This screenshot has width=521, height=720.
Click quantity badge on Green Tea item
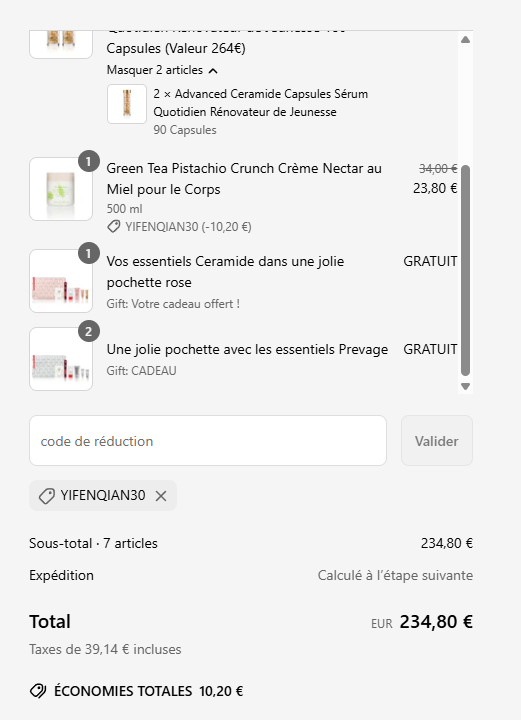pyautogui.click(x=89, y=161)
